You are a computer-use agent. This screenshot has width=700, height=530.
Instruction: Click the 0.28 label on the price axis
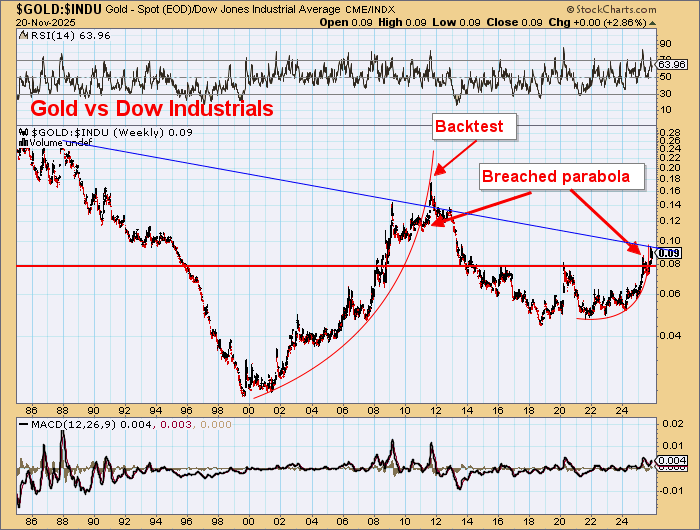pyautogui.click(x=669, y=133)
